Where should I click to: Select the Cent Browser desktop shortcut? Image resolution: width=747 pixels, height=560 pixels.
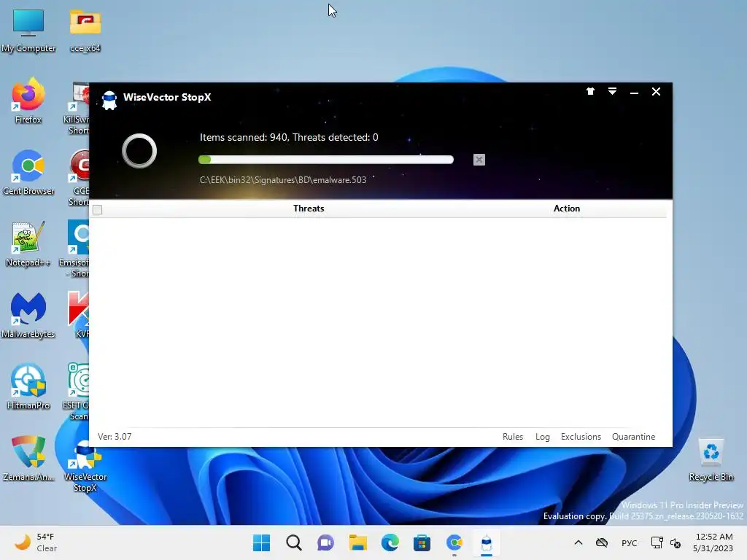pos(28,172)
